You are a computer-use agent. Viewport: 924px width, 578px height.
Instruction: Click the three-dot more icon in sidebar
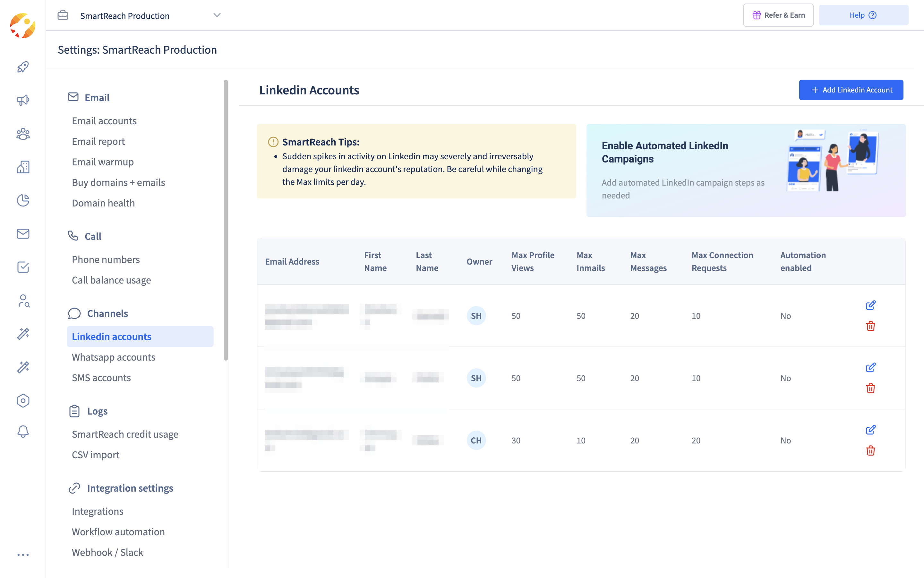click(23, 555)
